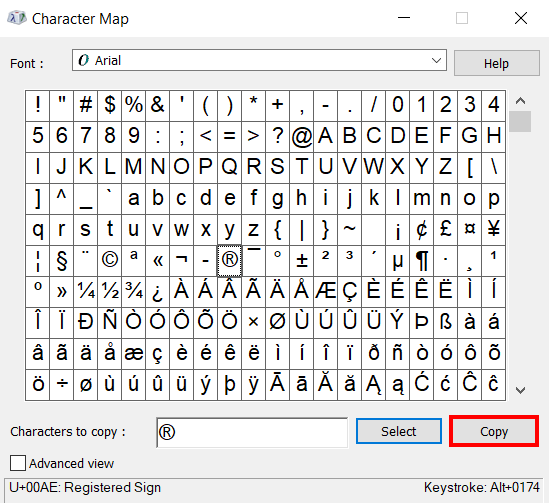Open the Arial font dropdown
This screenshot has height=503, width=549.
tap(259, 60)
